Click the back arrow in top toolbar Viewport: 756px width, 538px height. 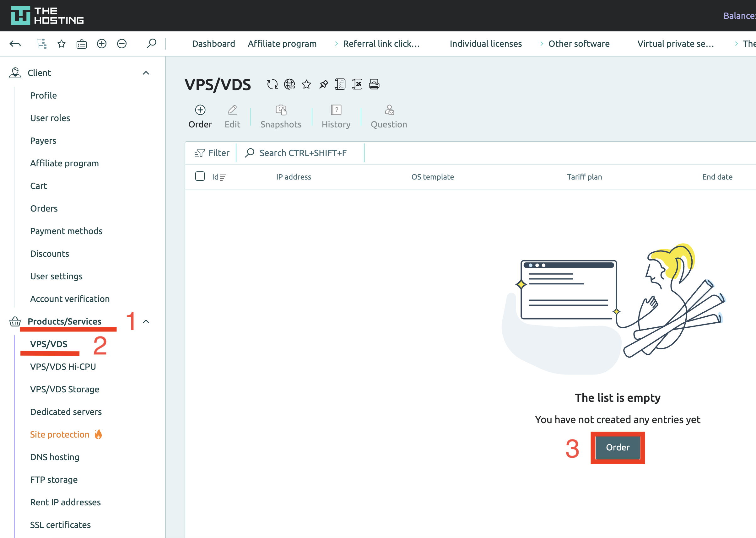[x=15, y=43]
